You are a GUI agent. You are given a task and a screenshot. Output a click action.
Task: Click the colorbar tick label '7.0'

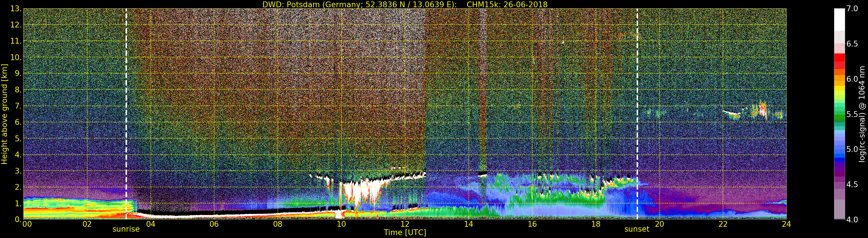852,9
